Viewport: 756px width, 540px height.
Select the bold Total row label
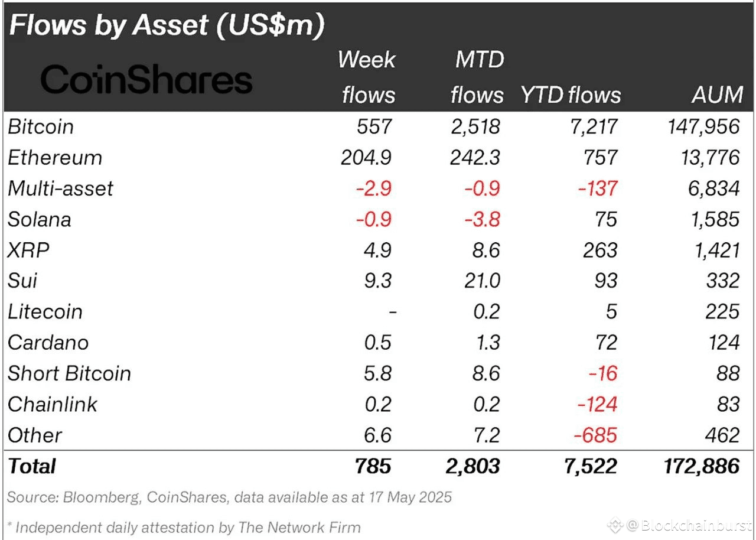coord(32,466)
